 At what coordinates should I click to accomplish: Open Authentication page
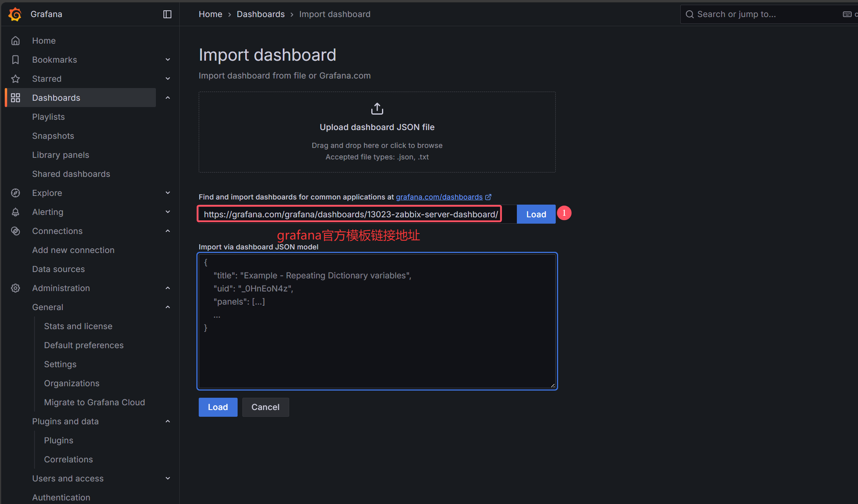pyautogui.click(x=61, y=498)
